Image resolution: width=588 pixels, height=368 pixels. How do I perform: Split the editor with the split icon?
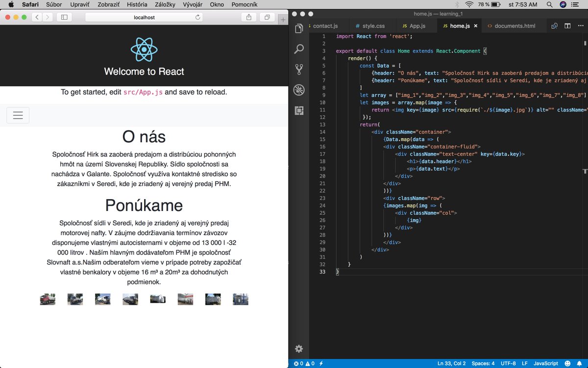(567, 26)
